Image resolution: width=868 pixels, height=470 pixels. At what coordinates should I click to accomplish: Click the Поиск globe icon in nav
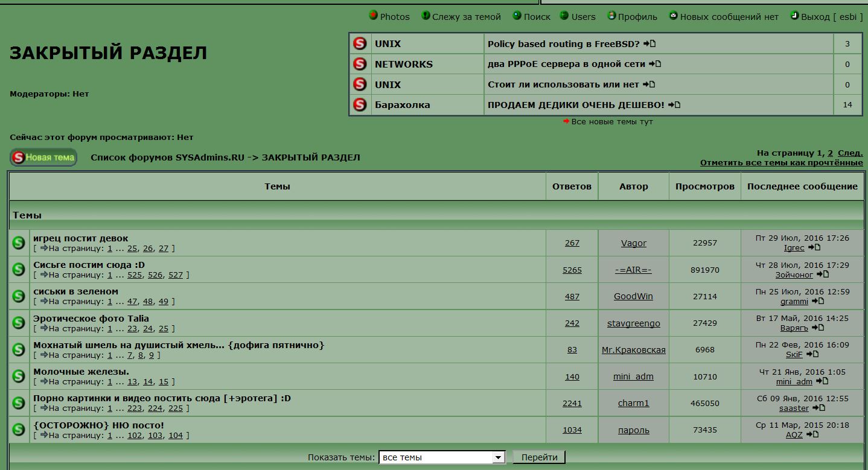[517, 16]
